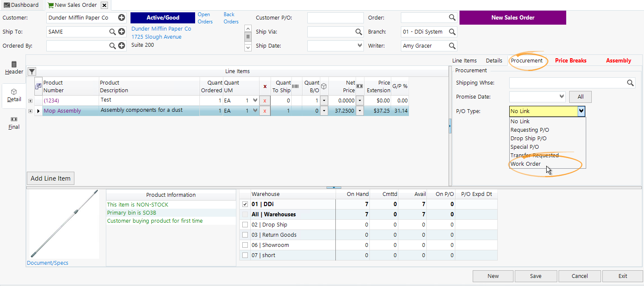644x286 pixels.
Task: Click the filter funnel icon above Line Items
Action: tap(31, 71)
